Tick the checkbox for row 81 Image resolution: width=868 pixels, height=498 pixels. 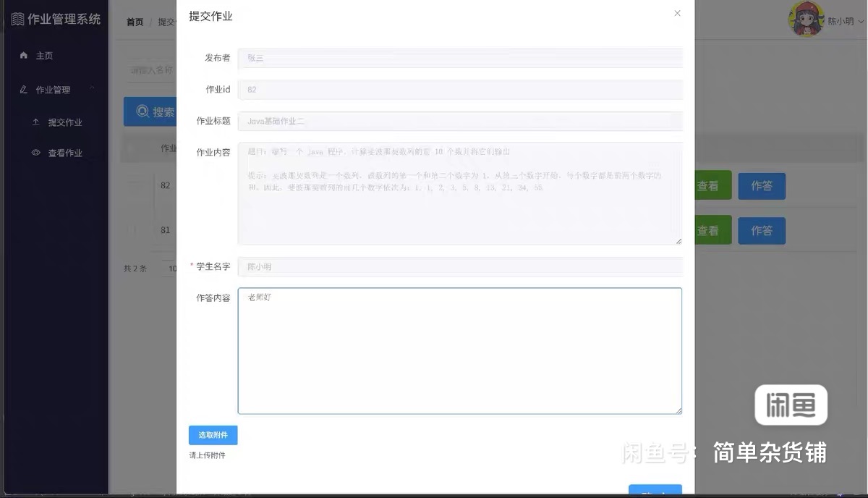[x=132, y=230]
